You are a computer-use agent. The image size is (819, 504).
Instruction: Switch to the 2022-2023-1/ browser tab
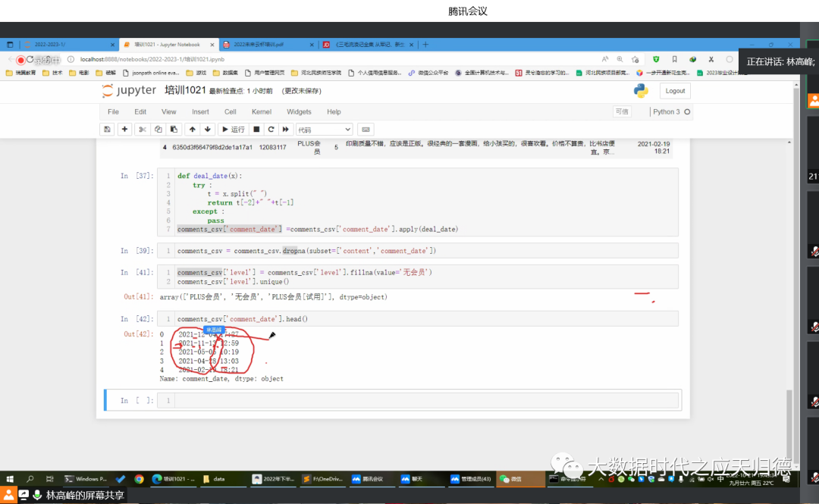pos(68,45)
